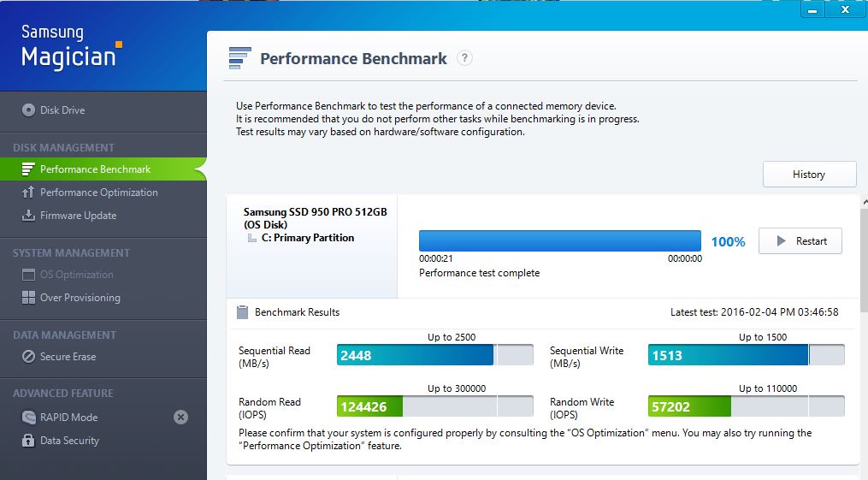Viewport: 868px width, 480px height.
Task: Click the OS Optimization window icon
Action: click(x=28, y=275)
